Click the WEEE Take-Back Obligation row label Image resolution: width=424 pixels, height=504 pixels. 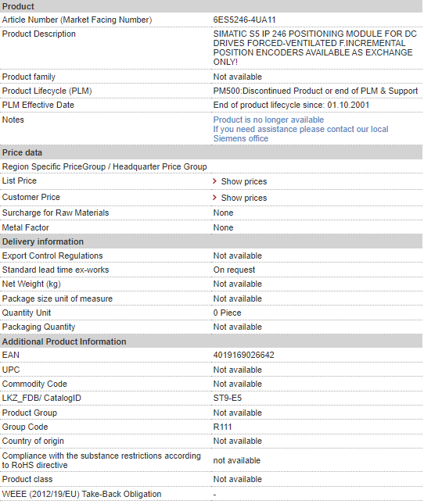click(81, 494)
